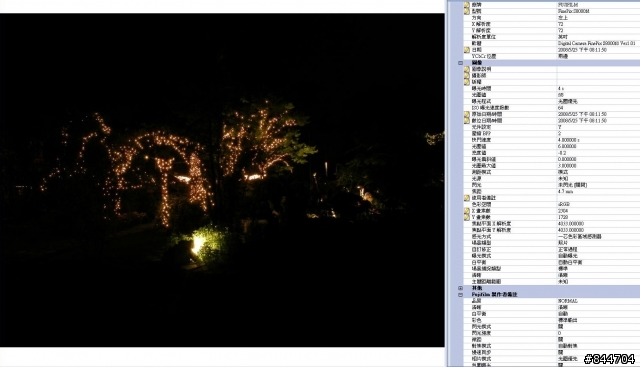Select the 彩色 row label

pyautogui.click(x=476, y=320)
